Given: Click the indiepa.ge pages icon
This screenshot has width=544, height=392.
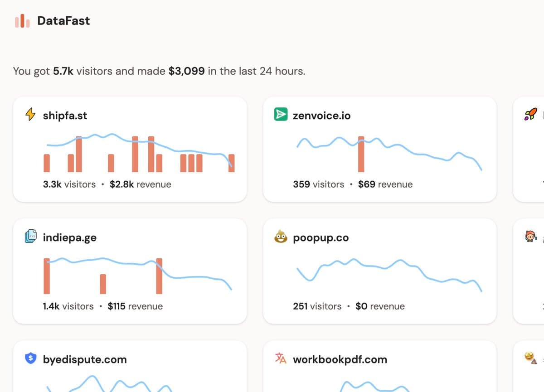Looking at the screenshot, I should point(31,237).
